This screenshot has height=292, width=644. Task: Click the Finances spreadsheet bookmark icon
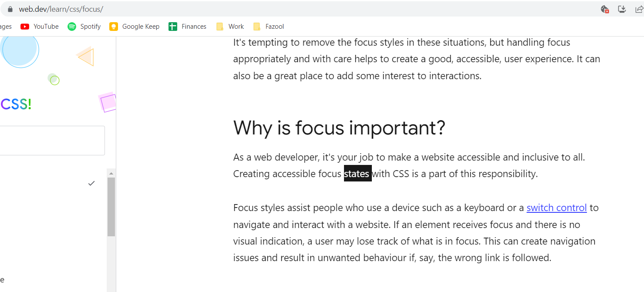point(174,26)
